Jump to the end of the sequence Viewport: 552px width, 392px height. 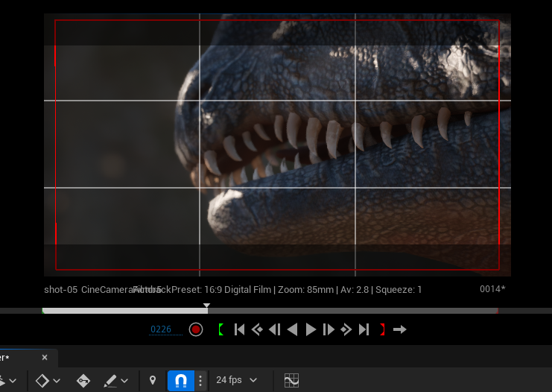click(364, 329)
